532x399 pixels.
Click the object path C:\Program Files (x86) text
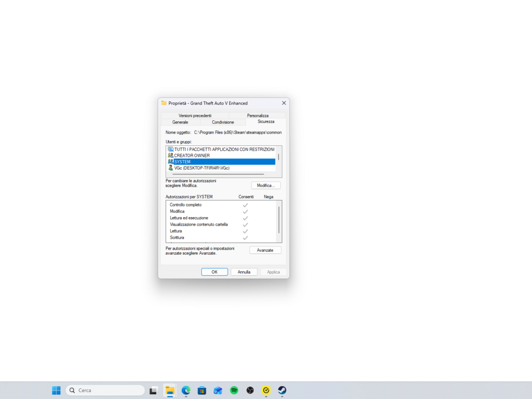[238, 132]
